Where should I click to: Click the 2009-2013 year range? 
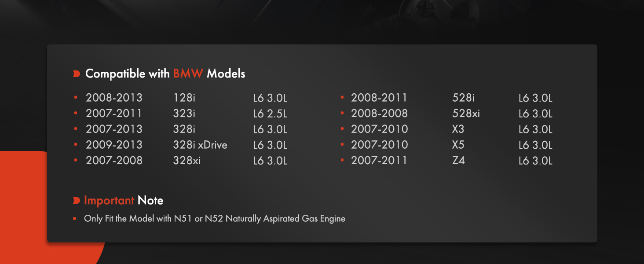tap(114, 145)
